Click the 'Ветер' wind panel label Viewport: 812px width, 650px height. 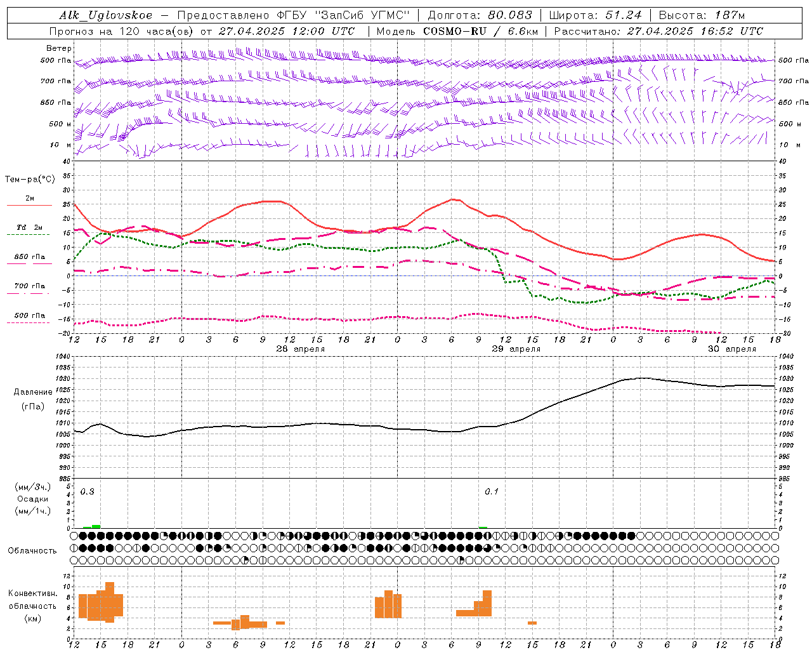point(59,48)
